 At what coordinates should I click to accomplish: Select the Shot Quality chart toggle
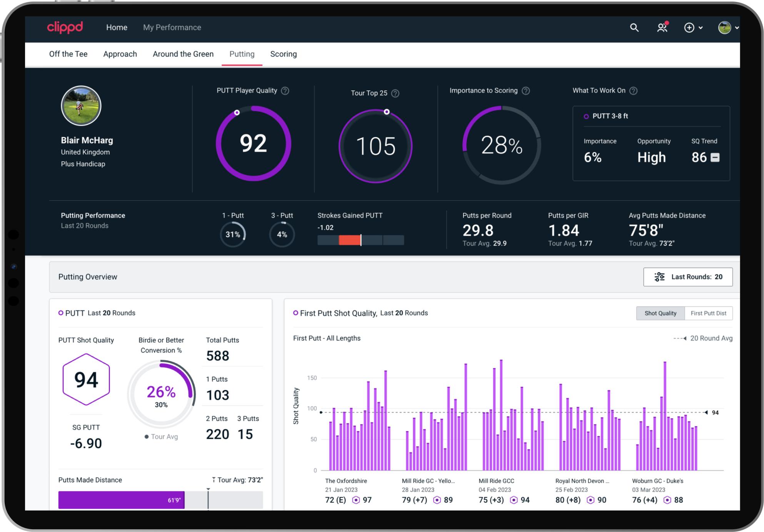[660, 313]
